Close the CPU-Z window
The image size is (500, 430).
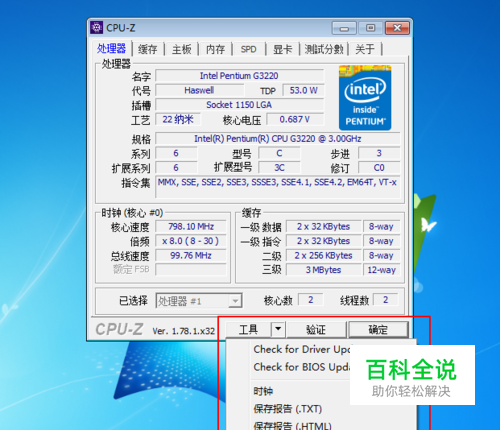pos(397,28)
